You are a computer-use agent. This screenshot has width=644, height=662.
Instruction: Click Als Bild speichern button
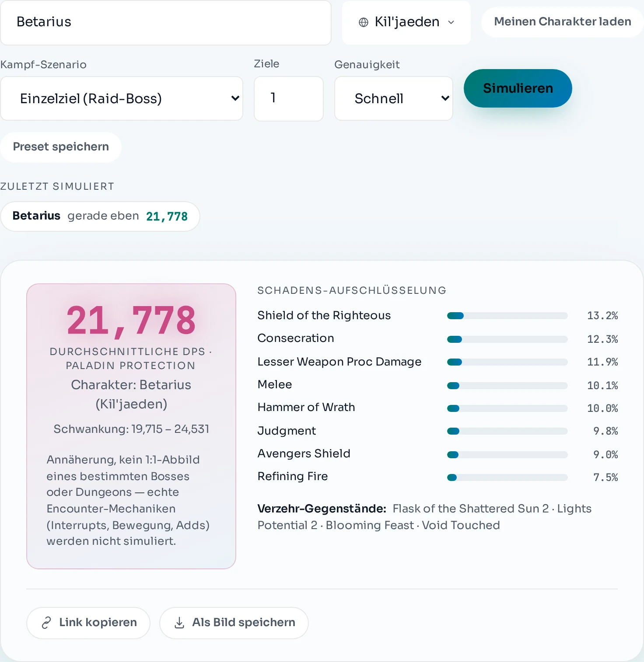(x=234, y=623)
